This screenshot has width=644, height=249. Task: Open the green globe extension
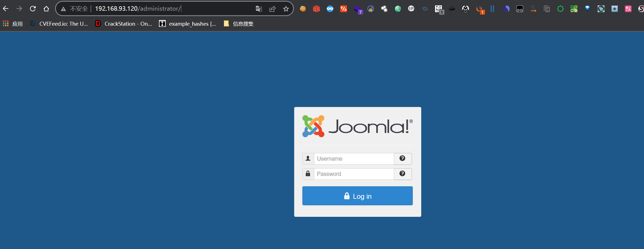coord(398,9)
